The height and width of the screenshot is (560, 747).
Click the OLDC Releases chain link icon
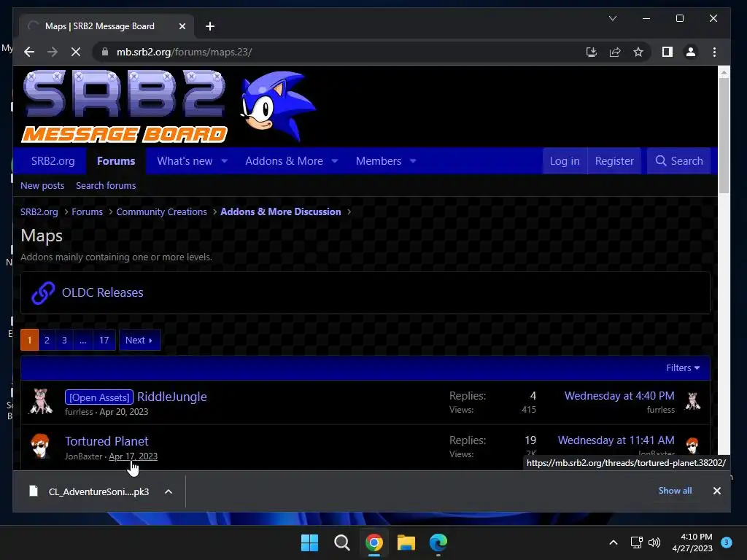click(43, 292)
